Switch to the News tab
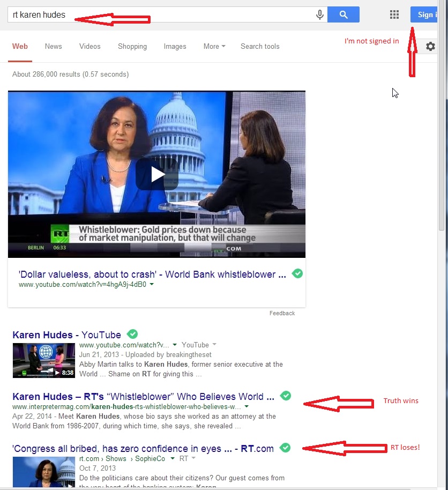 (x=54, y=47)
